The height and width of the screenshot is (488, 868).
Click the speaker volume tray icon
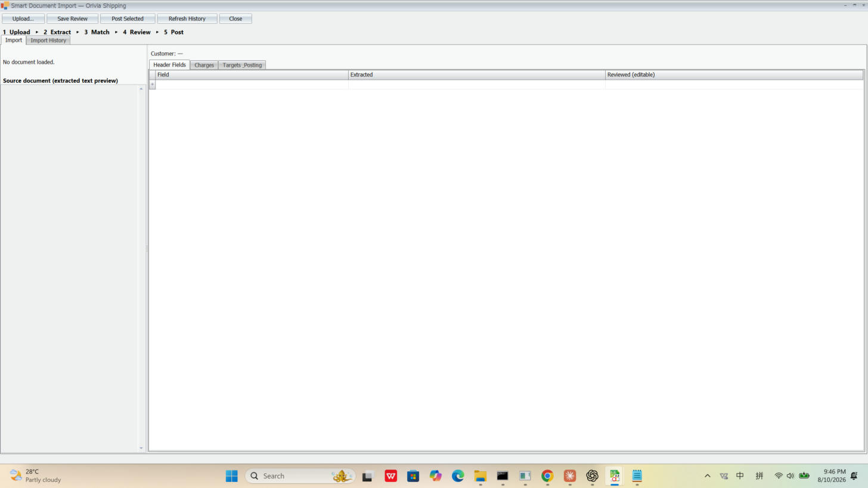tap(790, 475)
